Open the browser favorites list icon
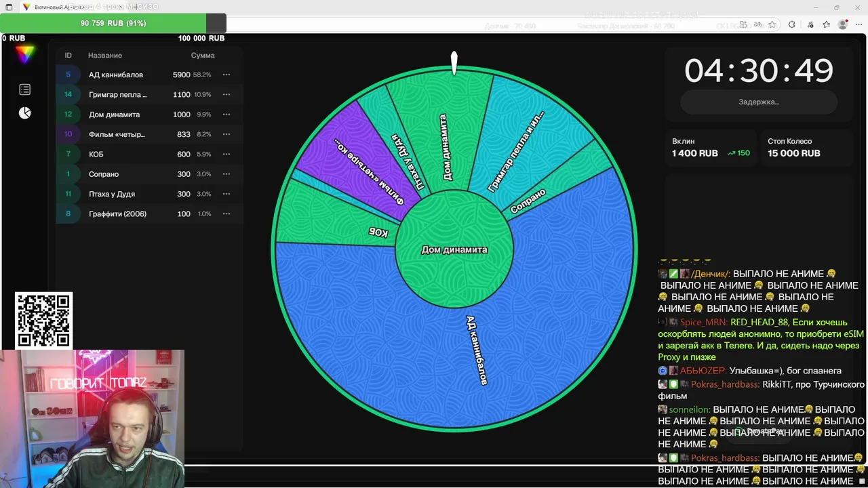The image size is (868, 488). click(x=826, y=24)
